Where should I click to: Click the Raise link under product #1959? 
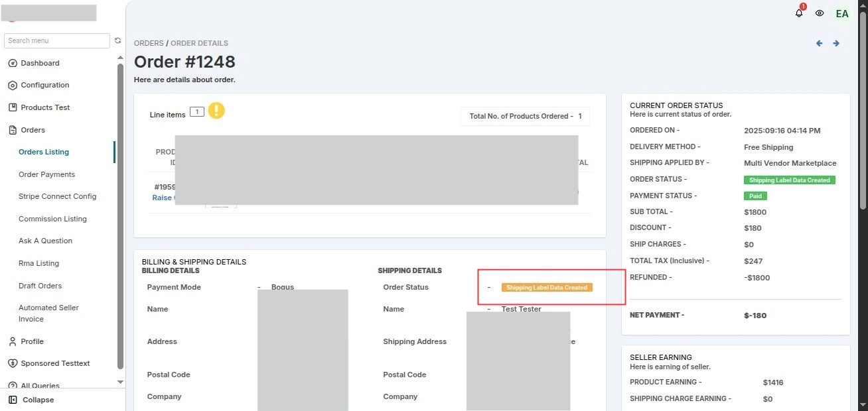point(163,198)
